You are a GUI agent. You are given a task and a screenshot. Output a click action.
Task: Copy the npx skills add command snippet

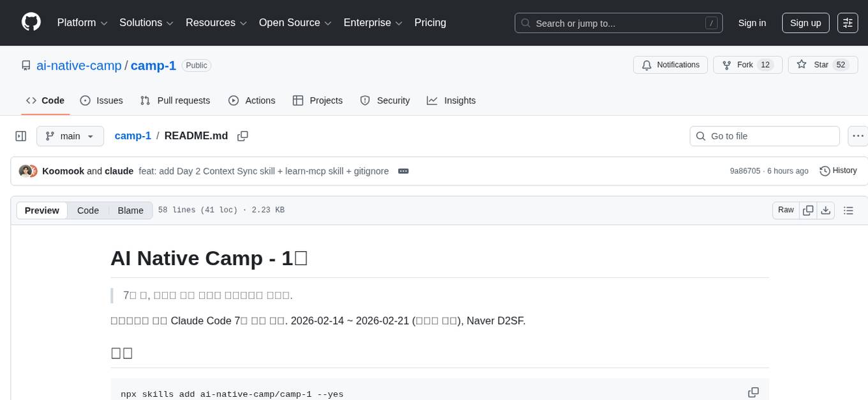pos(754,392)
